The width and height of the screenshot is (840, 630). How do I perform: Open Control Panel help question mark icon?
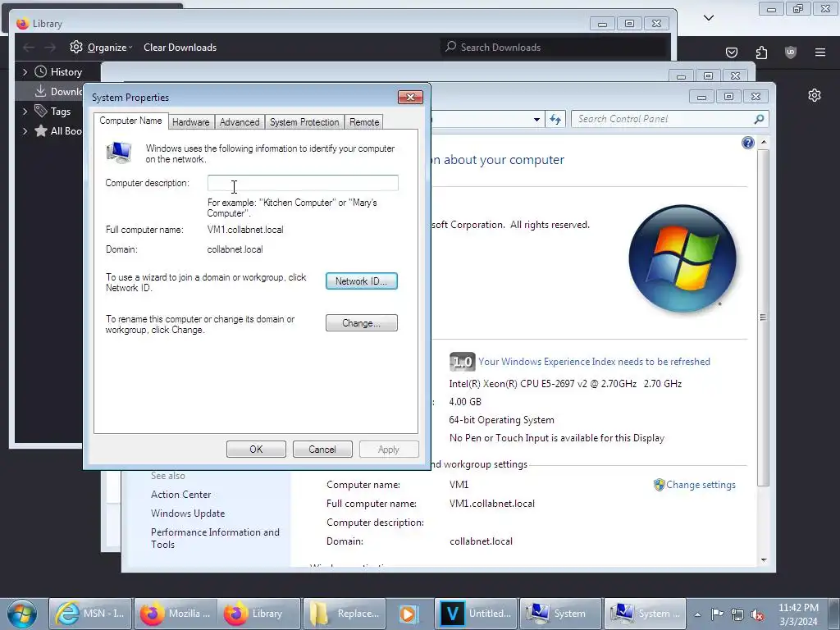click(748, 143)
